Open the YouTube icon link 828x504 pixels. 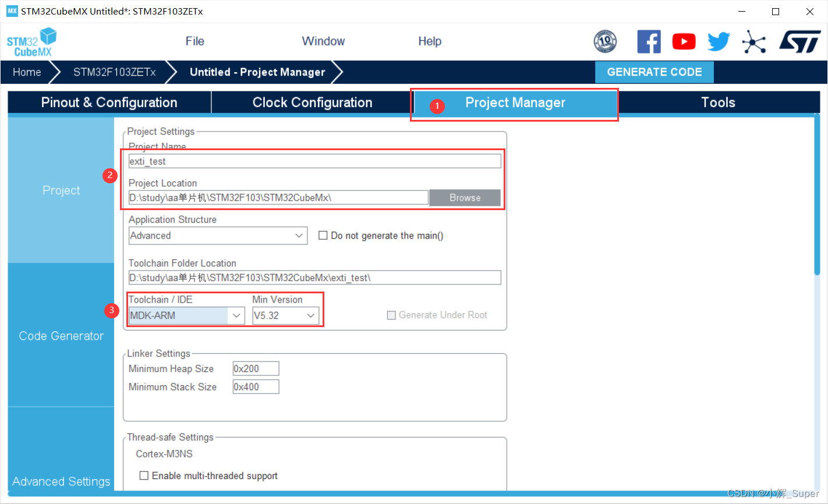click(684, 42)
